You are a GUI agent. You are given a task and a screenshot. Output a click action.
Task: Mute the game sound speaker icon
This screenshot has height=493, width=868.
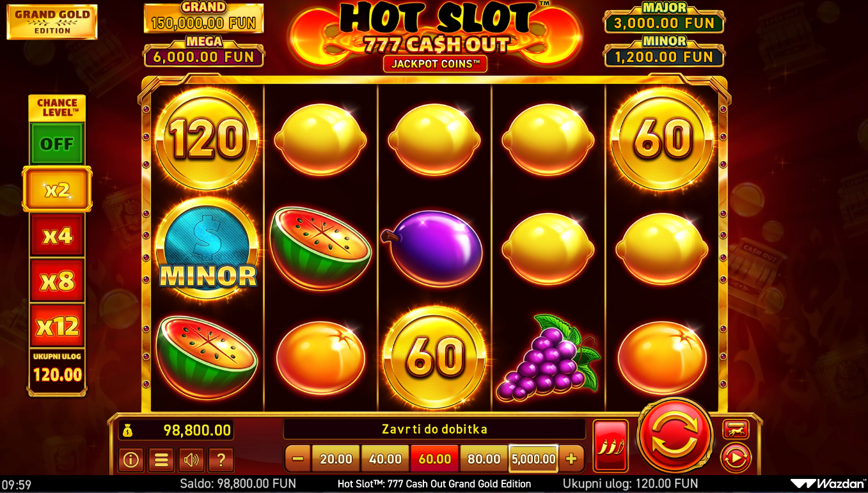point(191,460)
